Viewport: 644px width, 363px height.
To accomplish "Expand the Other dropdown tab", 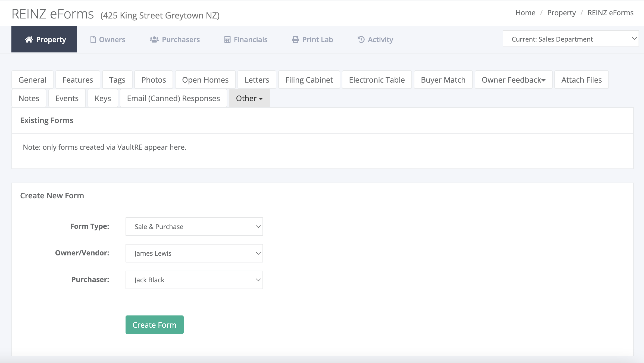I will pos(249,98).
